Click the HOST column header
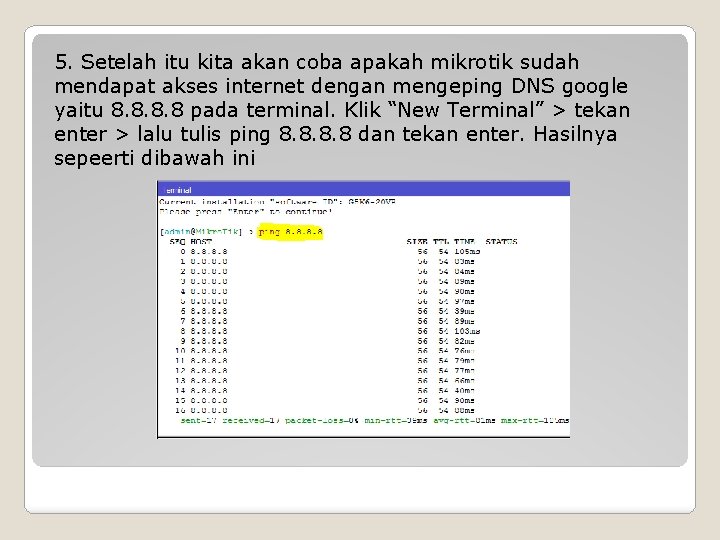 [201, 242]
